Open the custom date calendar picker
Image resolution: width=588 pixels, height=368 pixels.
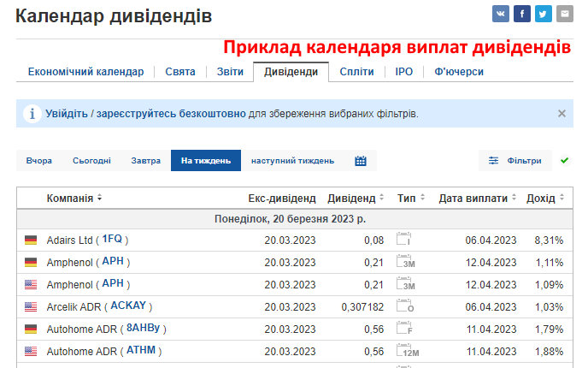[x=361, y=161]
